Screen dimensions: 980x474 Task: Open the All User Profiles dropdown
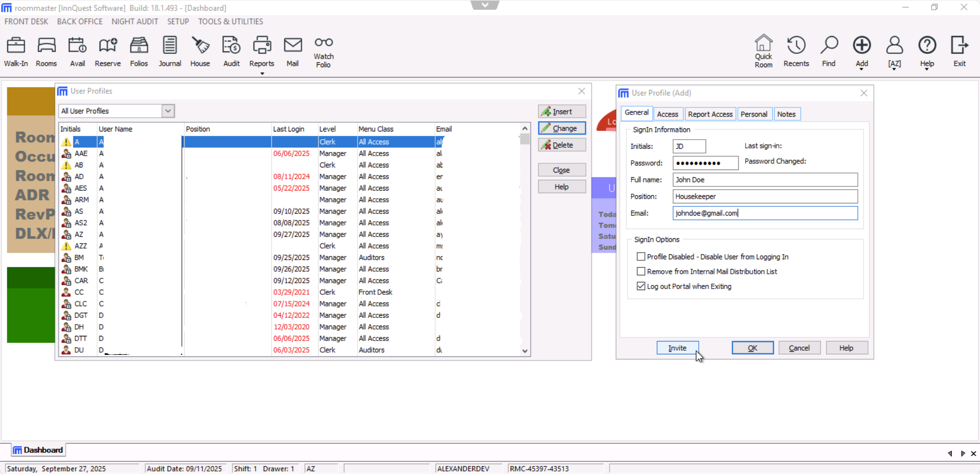(x=168, y=110)
